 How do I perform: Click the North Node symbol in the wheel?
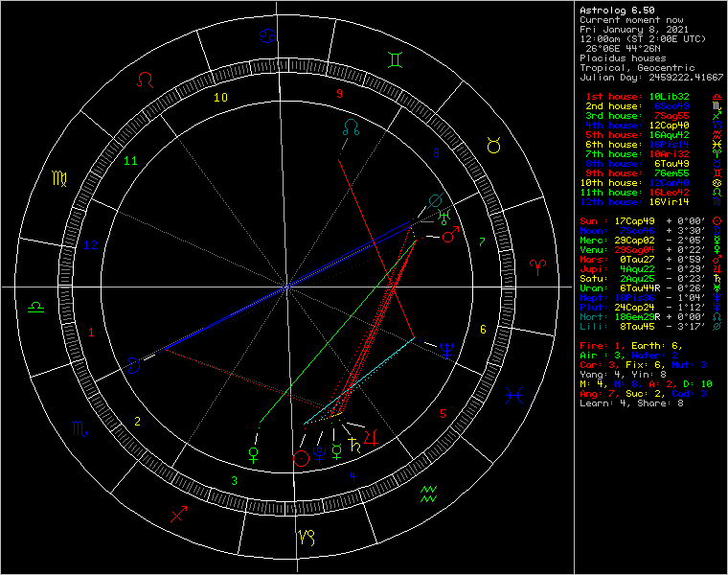click(x=352, y=127)
